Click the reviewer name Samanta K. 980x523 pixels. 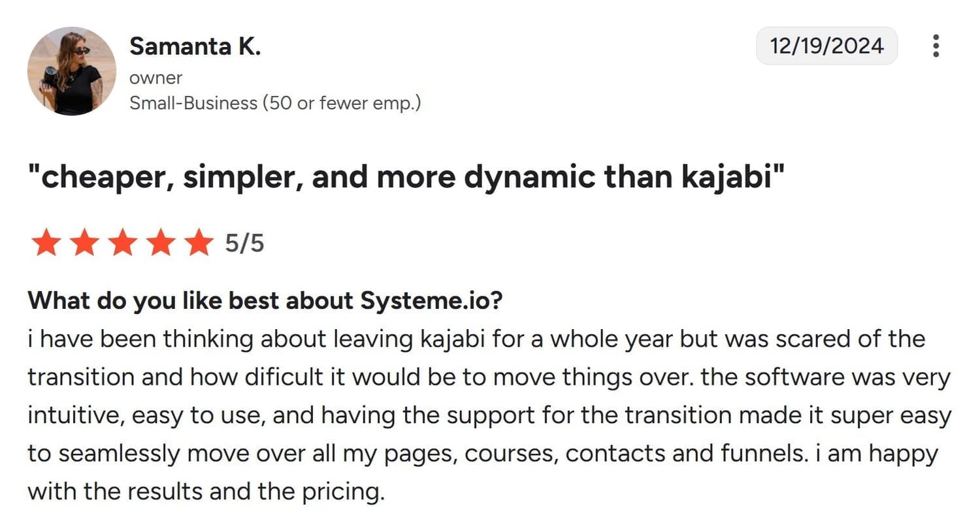(x=195, y=45)
